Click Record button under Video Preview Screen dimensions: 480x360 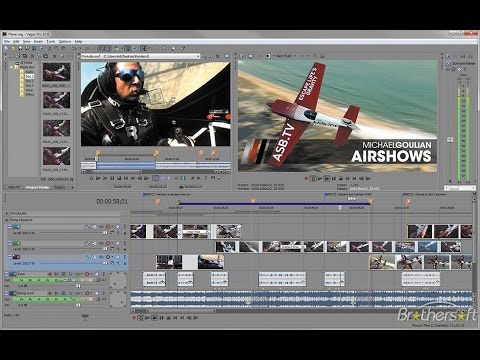(306, 179)
